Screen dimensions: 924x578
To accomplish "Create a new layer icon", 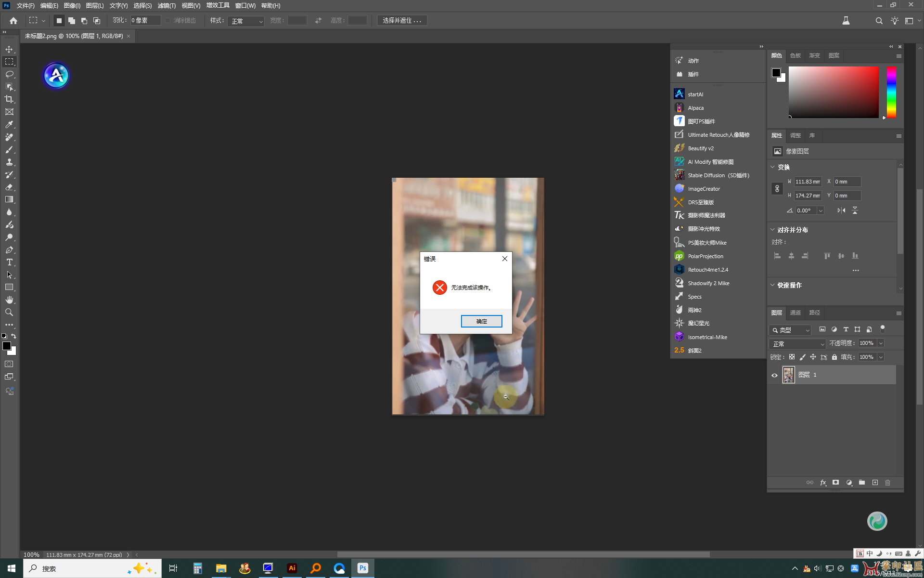I will (875, 482).
